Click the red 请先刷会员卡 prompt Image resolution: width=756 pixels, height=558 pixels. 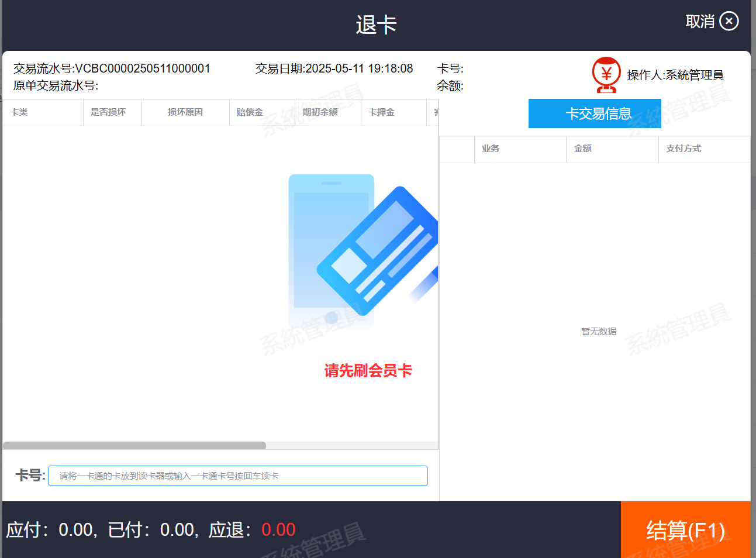click(x=368, y=370)
